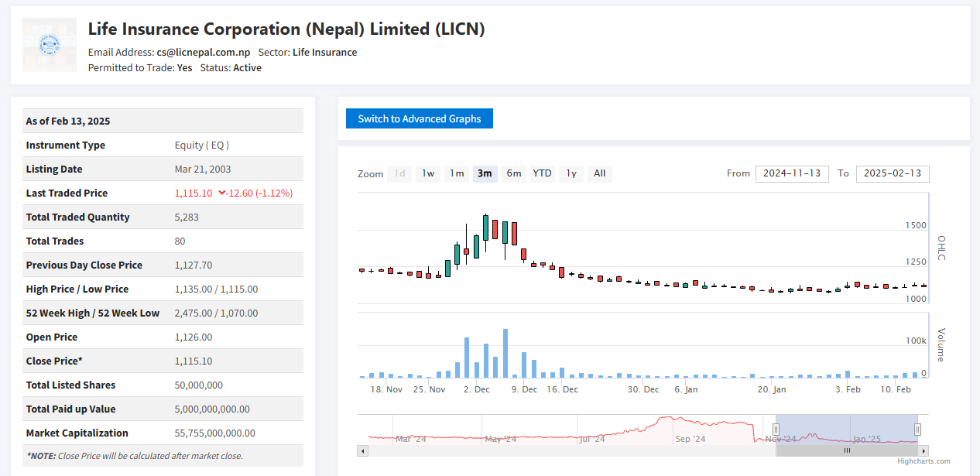Click the 'Market Capitalization' row label
This screenshot has height=476, width=980.
pyautogui.click(x=77, y=433)
